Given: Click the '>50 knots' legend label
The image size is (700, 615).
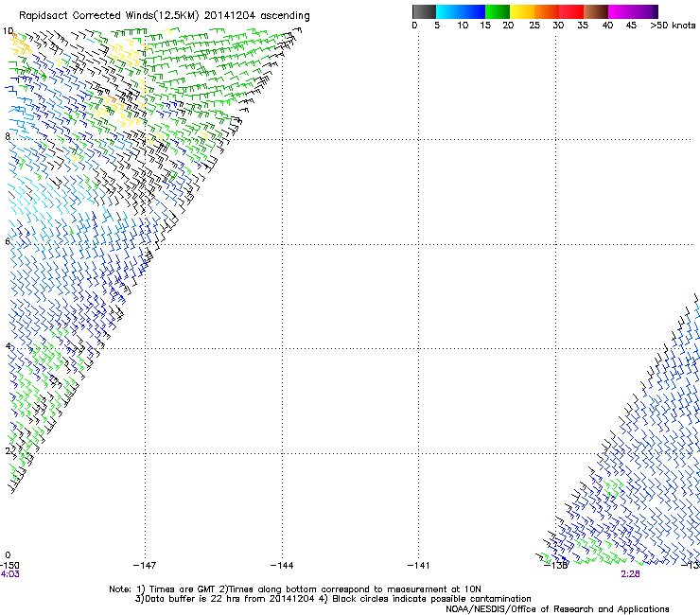Looking at the screenshot, I should [673, 26].
